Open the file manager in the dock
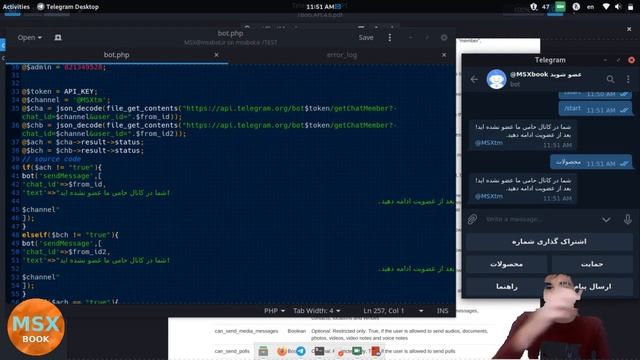Image resolution: width=640 pixels, height=360 pixels. pos(263,351)
